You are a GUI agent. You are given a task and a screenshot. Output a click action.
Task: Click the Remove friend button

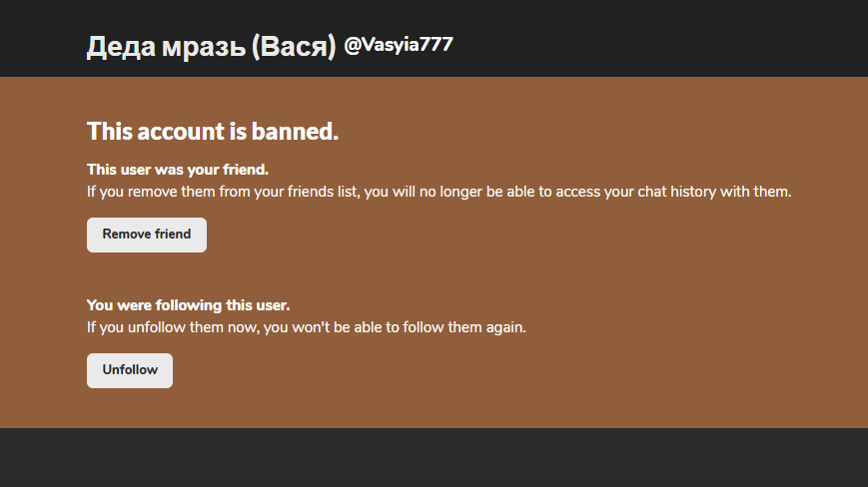coord(147,236)
